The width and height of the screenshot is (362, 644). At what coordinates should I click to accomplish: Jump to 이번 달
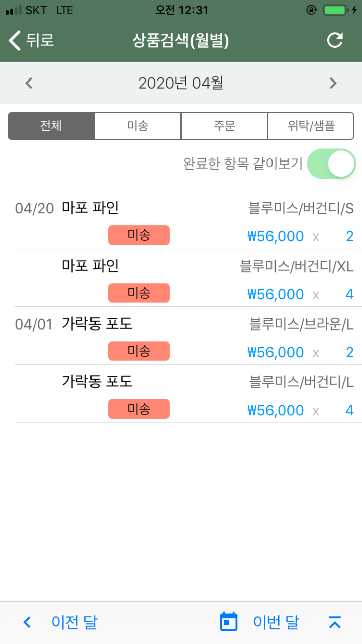[276, 622]
